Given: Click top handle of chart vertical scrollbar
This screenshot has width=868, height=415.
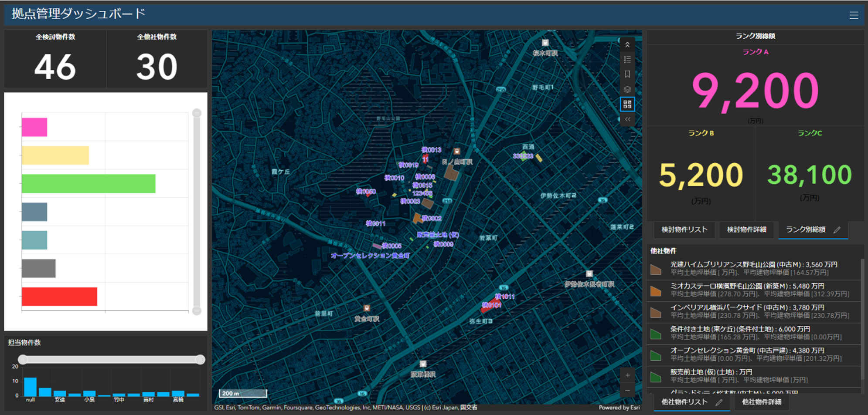Looking at the screenshot, I should click(x=197, y=113).
